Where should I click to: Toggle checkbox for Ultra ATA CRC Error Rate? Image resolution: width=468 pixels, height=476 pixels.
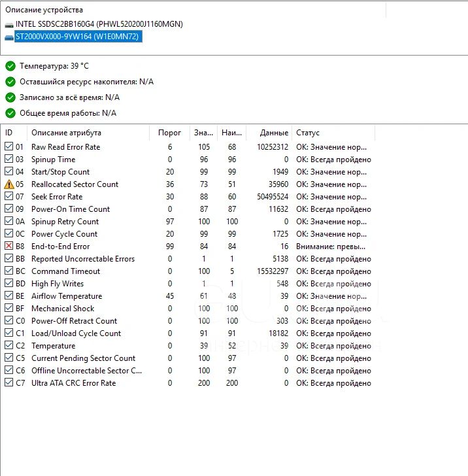(9, 383)
